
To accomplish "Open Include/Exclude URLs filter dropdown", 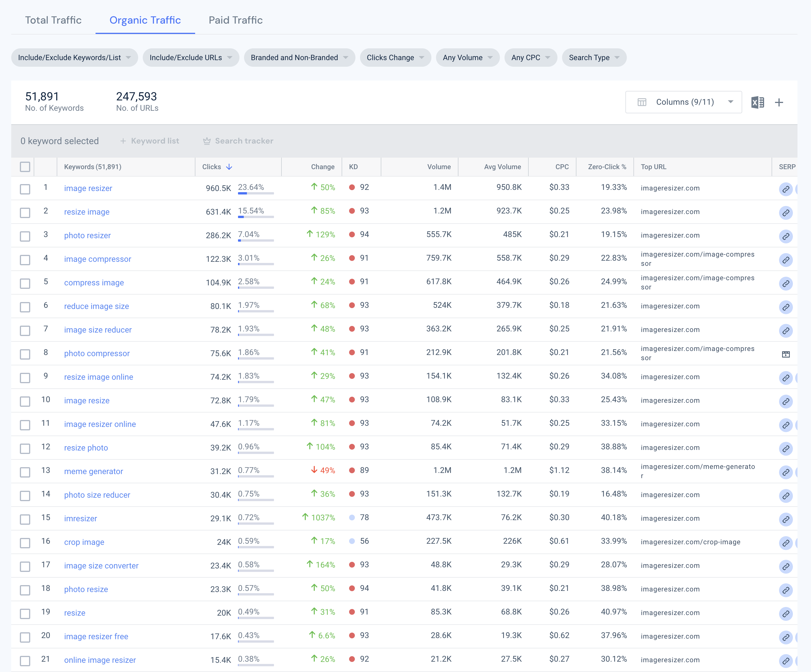I will 191,58.
